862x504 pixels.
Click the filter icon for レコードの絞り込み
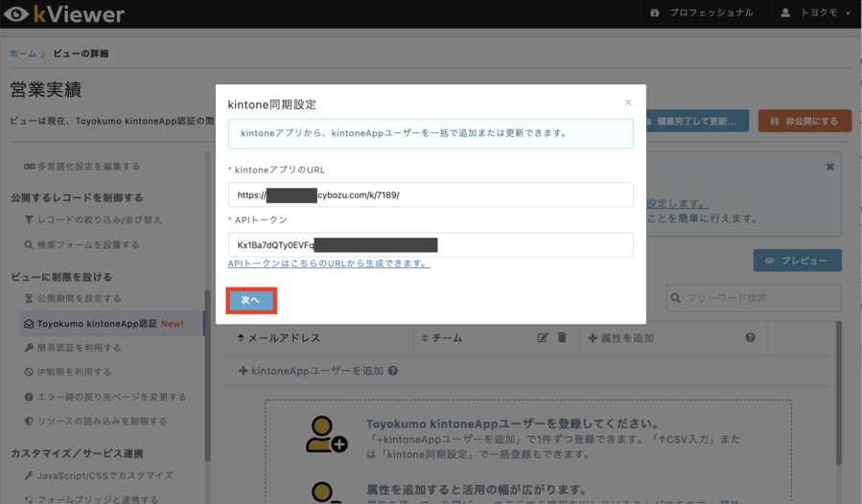29,219
